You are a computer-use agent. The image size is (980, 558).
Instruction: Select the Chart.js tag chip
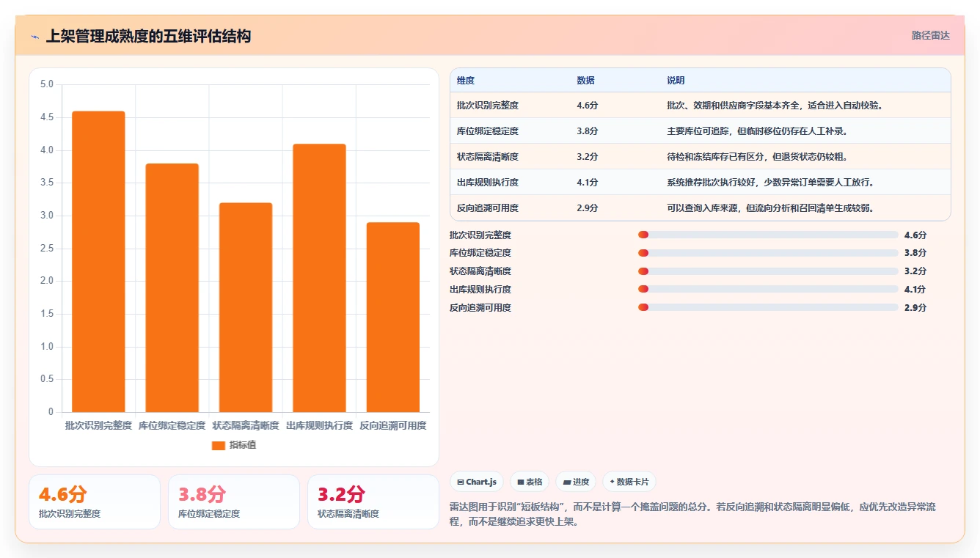click(476, 482)
